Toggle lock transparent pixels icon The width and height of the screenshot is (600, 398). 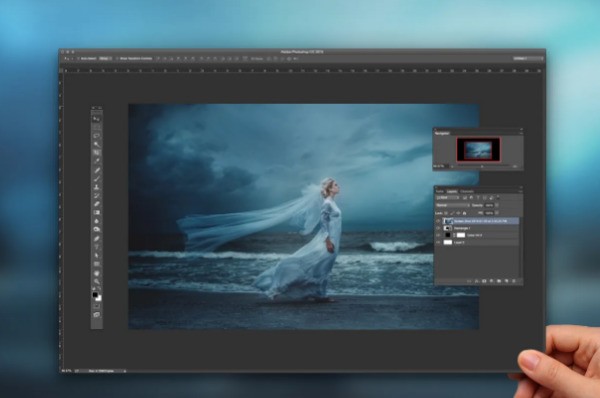446,213
